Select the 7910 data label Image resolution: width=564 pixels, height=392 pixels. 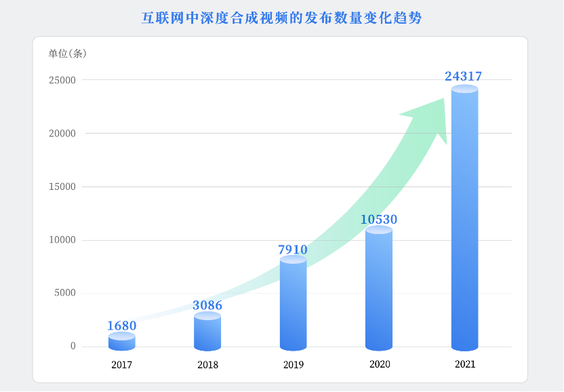293,250
